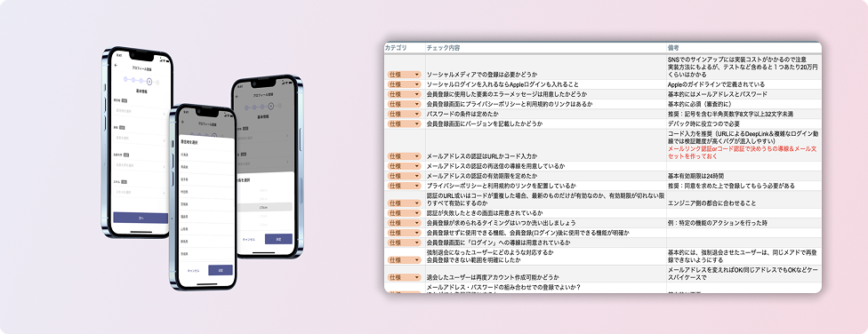The image size is (868, 334).
Task: Open 仕様 dropdown for ソーシャルメディアでの登録 row
Action: [404, 74]
